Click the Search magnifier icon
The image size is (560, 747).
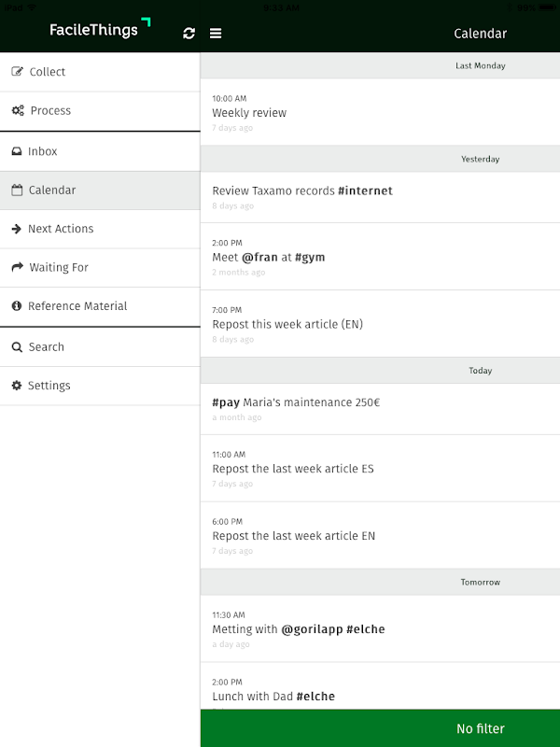[x=17, y=347]
